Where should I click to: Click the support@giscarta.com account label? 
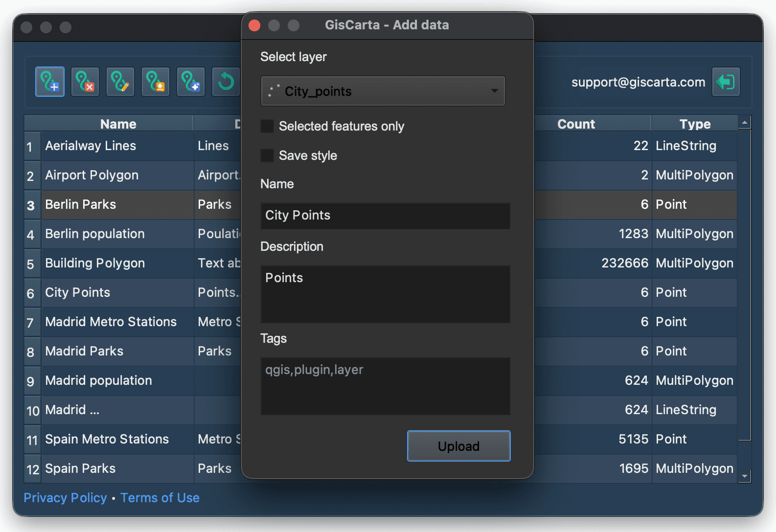(638, 82)
